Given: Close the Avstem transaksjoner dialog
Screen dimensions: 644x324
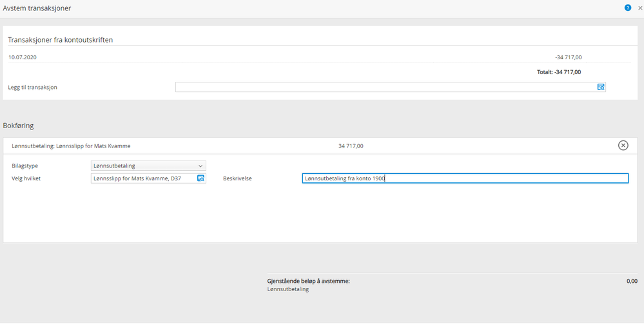Looking at the screenshot, I should pos(640,8).
